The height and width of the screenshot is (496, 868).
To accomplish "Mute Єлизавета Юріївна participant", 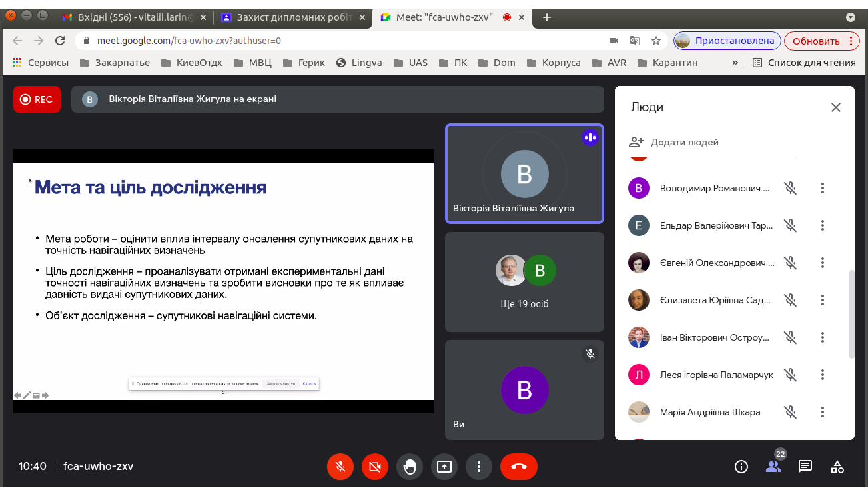I will (x=791, y=300).
